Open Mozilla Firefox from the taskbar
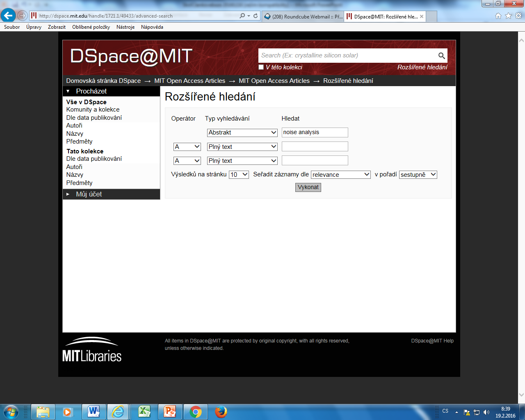Screen dimensions: 525x420 [221, 412]
